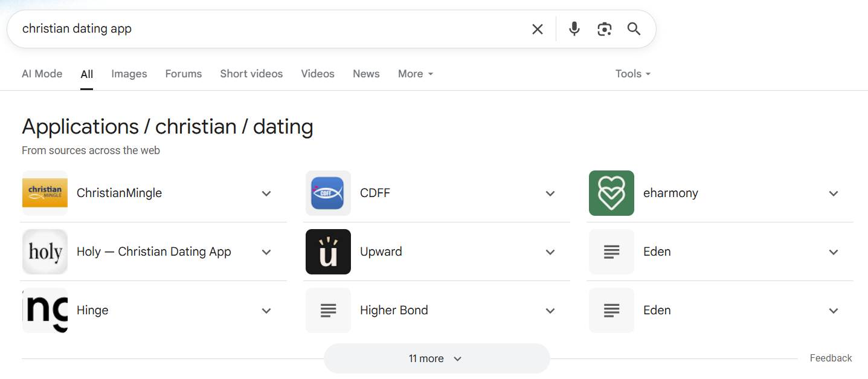Select the All results tab
The height and width of the screenshot is (379, 868).
[87, 74]
